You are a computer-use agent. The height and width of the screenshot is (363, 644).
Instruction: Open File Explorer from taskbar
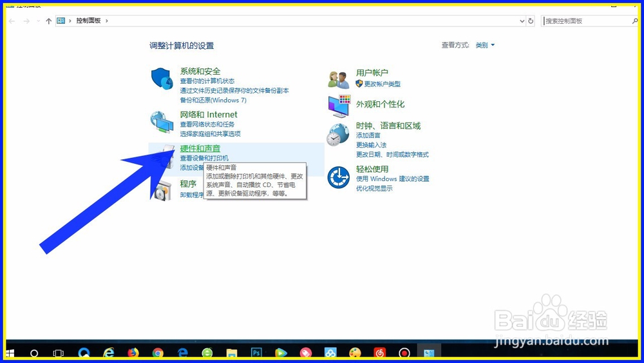232,353
